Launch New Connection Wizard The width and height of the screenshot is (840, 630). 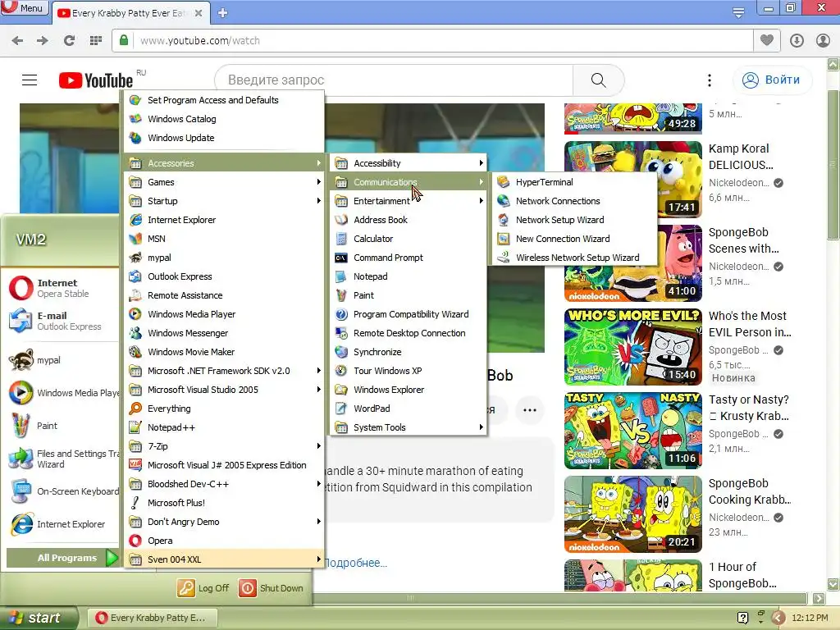pyautogui.click(x=573, y=239)
